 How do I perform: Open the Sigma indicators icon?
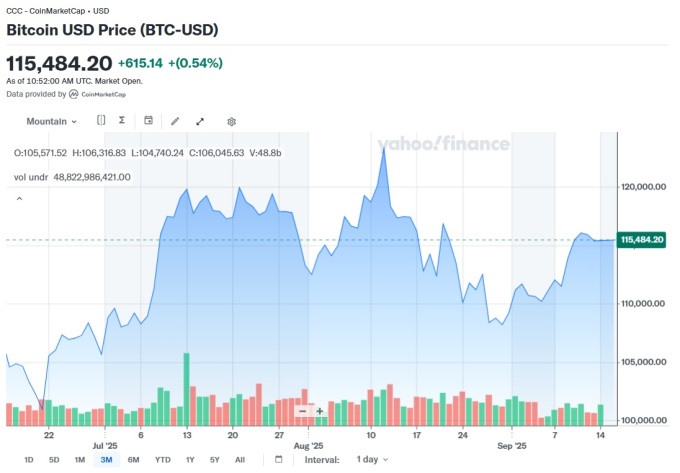122,120
